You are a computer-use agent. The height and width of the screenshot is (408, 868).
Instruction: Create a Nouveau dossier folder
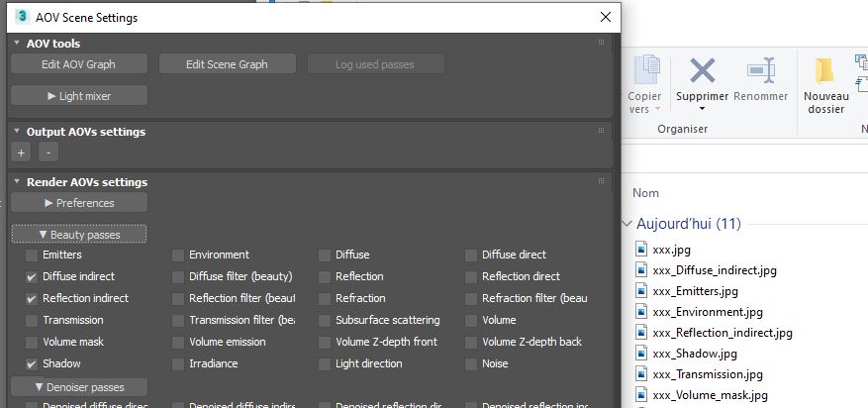tap(824, 71)
